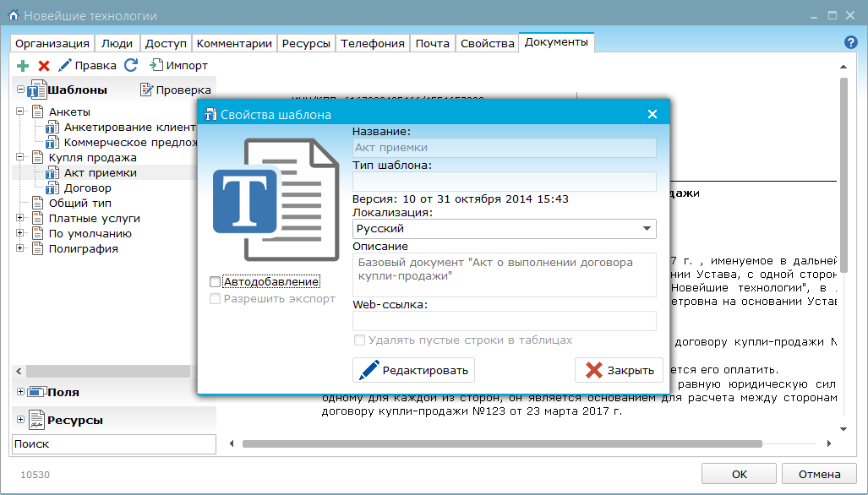Go to the Телефония tab
The width and height of the screenshot is (868, 495).
coord(373,43)
